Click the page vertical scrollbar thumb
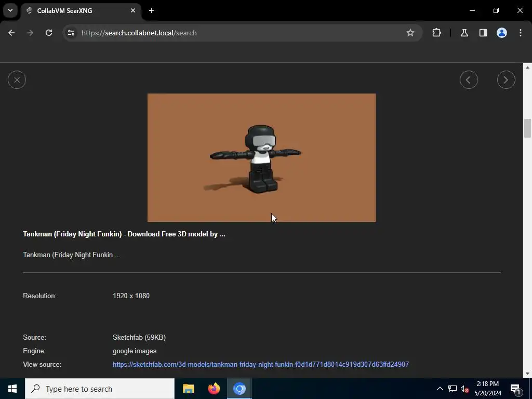Screen dimensions: 532x399 pos(527,128)
